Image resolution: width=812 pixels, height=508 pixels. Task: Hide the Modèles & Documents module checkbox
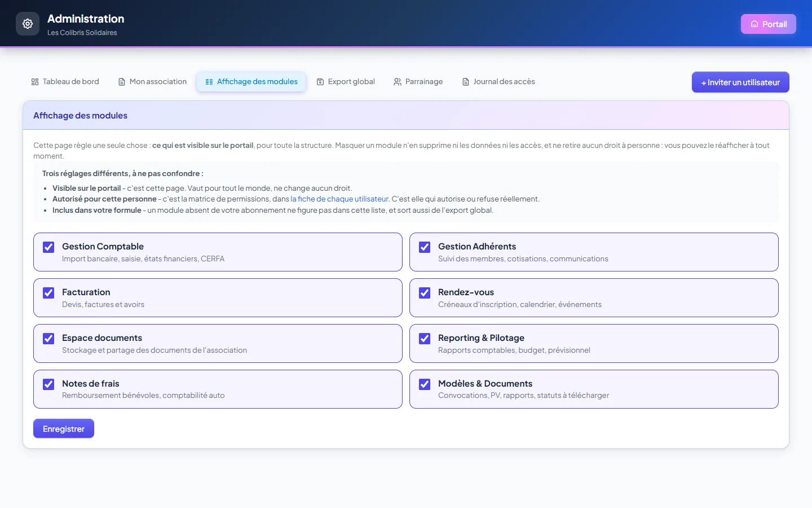[425, 384]
